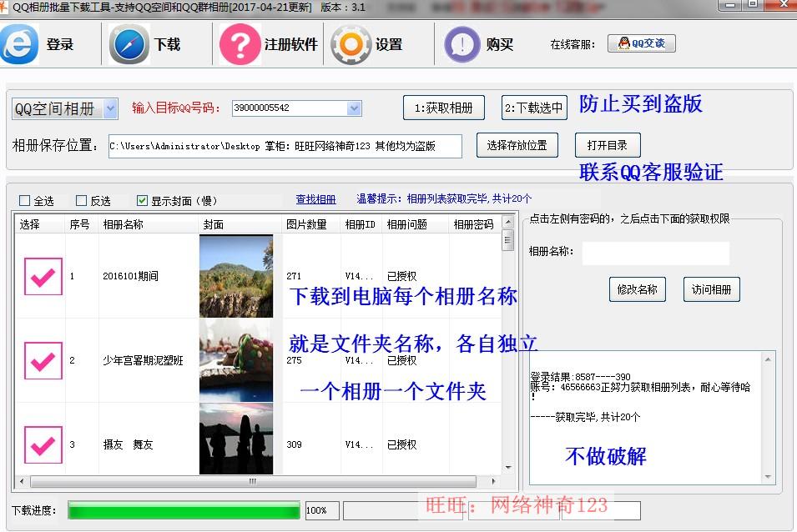The image size is (797, 532).
Task: Click album list scroll up arrow
Action: [507, 222]
